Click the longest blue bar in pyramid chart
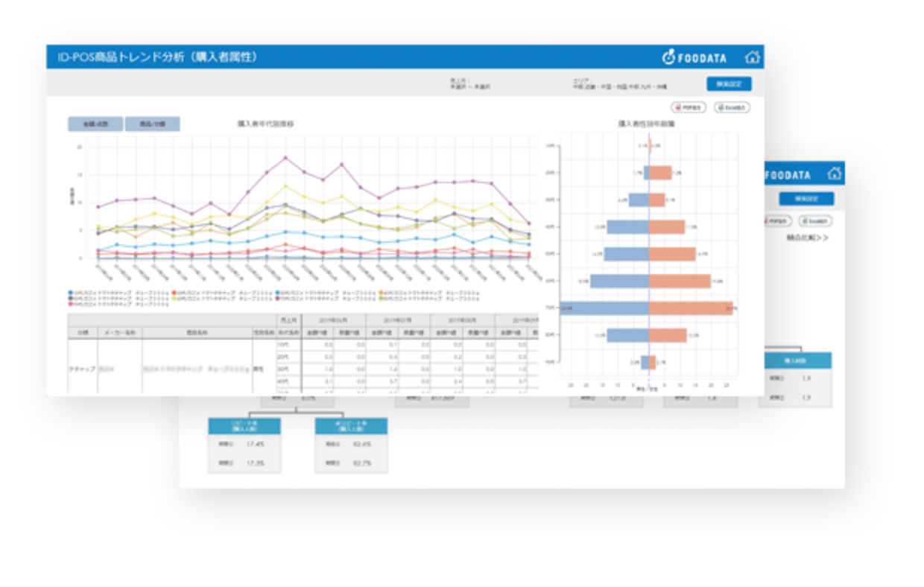The height and width of the screenshot is (587, 924). [604, 308]
